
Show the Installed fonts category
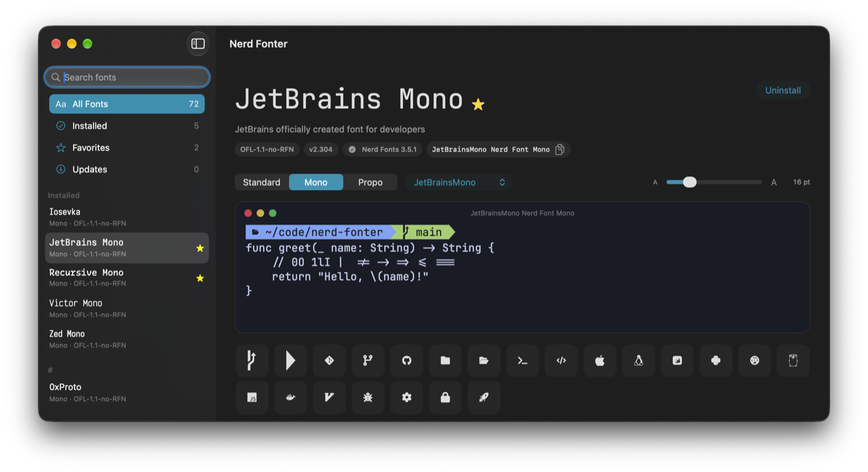tap(127, 126)
